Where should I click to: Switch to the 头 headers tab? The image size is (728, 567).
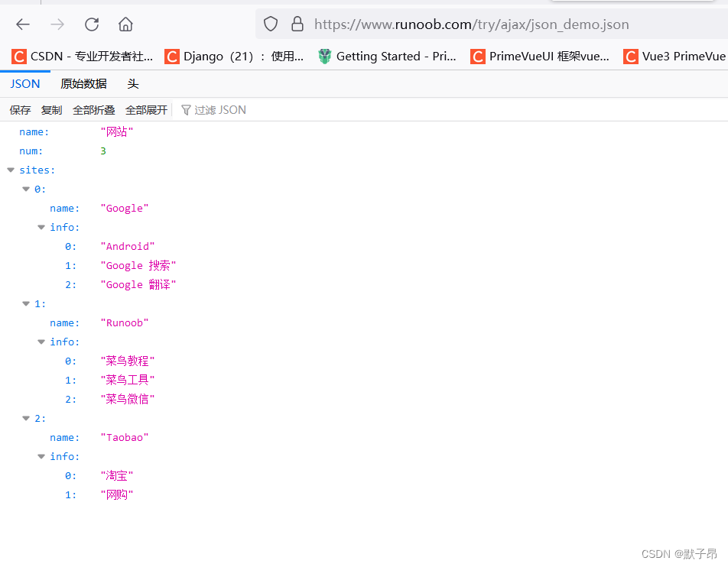tap(133, 84)
